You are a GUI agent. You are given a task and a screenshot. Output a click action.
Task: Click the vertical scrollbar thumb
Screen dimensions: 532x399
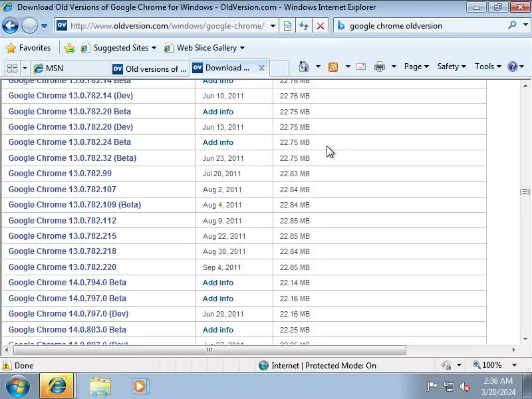[x=525, y=192]
